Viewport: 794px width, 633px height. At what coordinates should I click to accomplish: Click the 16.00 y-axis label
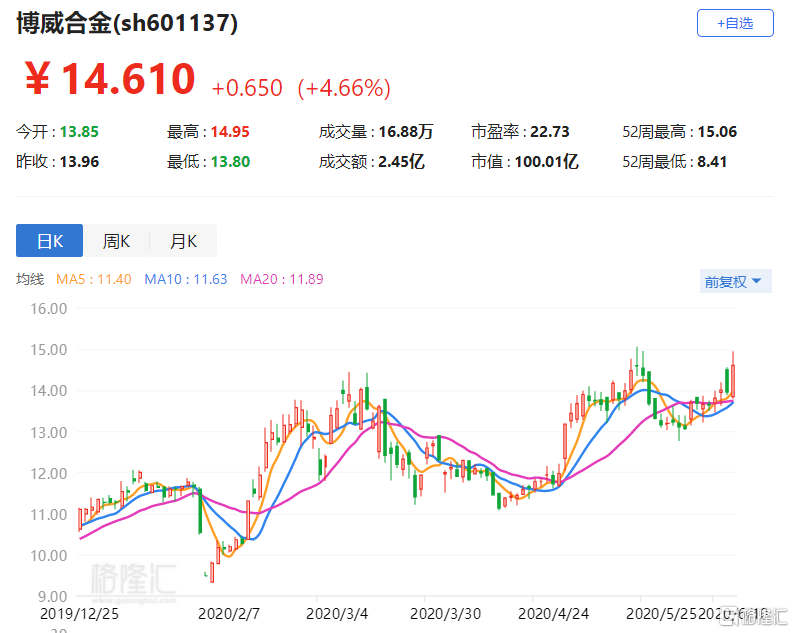pos(49,308)
